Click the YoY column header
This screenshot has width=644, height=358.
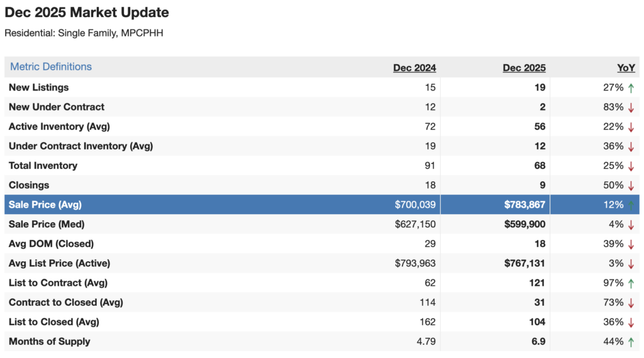click(626, 68)
